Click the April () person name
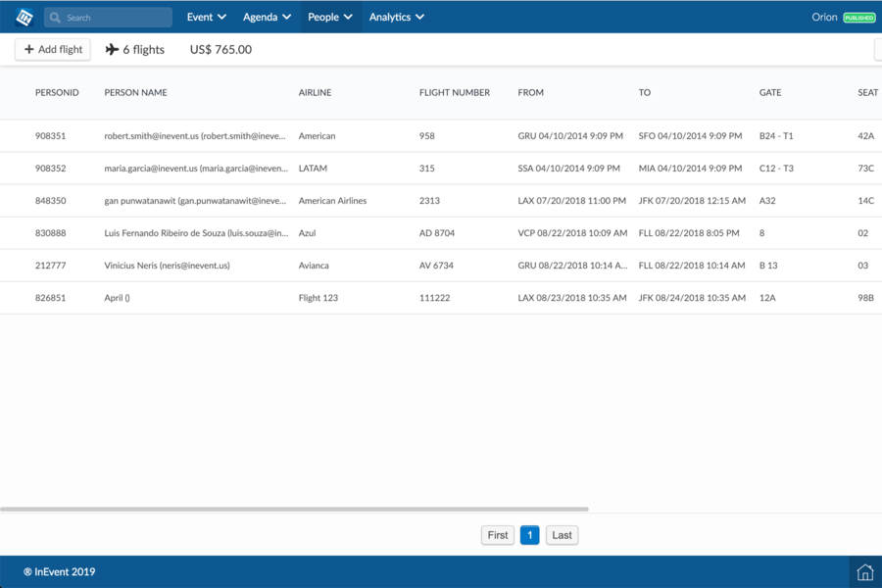 [117, 298]
